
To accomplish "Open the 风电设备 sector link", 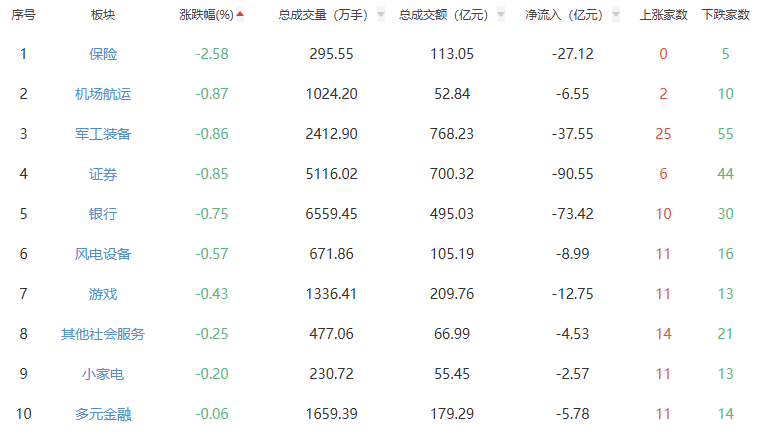I will [102, 254].
